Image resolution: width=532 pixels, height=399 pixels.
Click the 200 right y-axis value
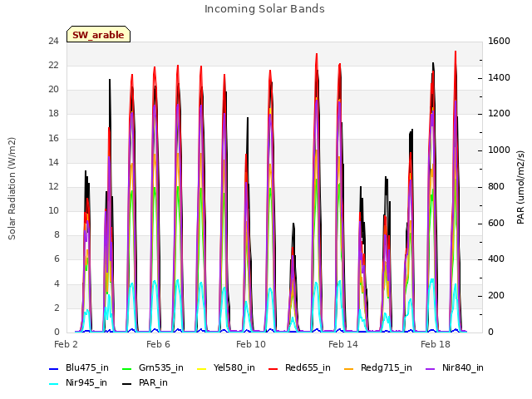coord(496,296)
